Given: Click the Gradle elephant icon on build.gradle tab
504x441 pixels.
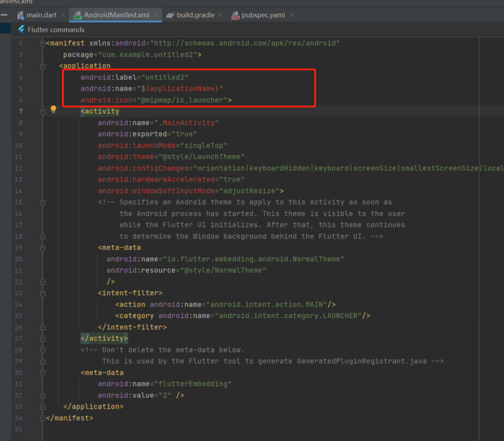Looking at the screenshot, I should pos(170,15).
